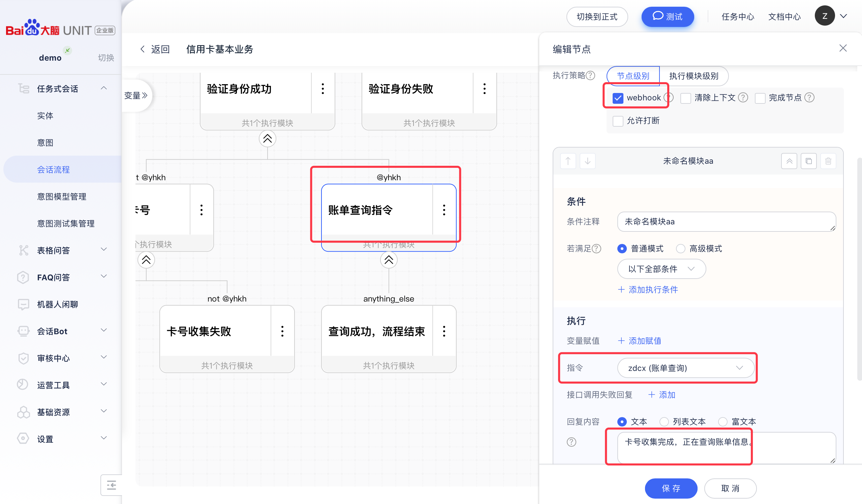
Task: Click the copy module icon
Action: click(x=808, y=161)
